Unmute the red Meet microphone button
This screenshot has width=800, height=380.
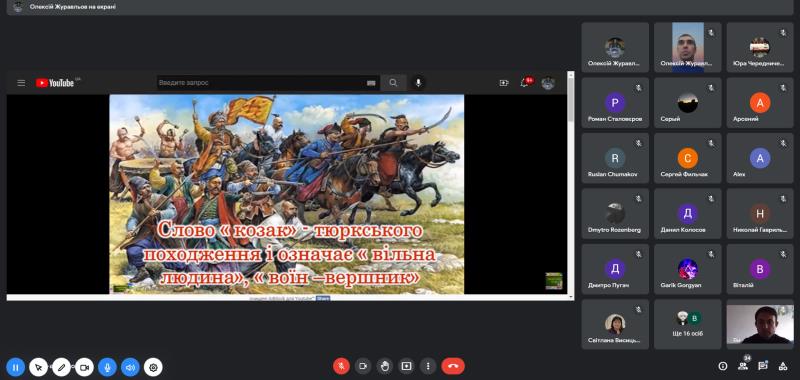pos(341,366)
